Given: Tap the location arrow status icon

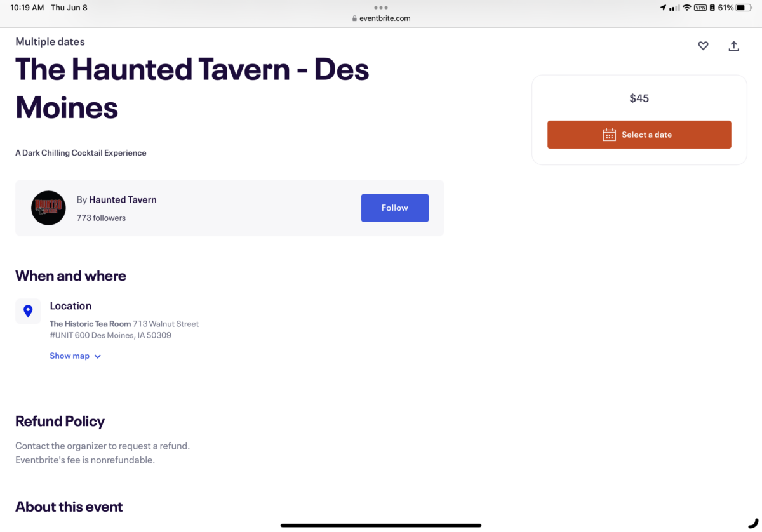Looking at the screenshot, I should click(x=663, y=8).
